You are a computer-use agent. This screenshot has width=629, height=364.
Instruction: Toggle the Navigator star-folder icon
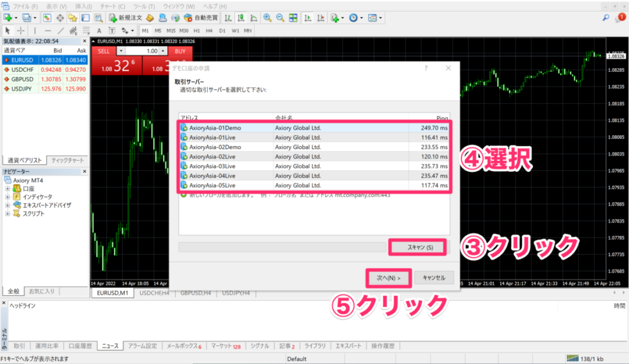coord(72,18)
